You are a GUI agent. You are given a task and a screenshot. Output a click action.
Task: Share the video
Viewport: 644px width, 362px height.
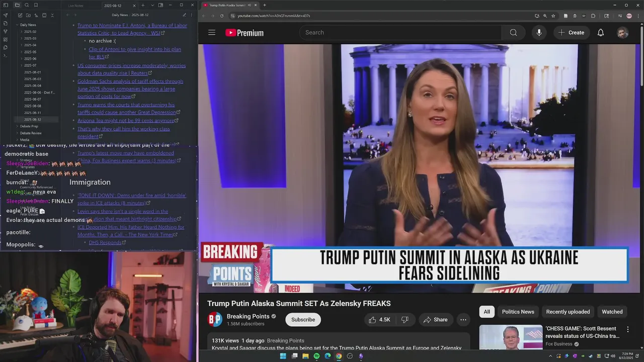tap(435, 320)
